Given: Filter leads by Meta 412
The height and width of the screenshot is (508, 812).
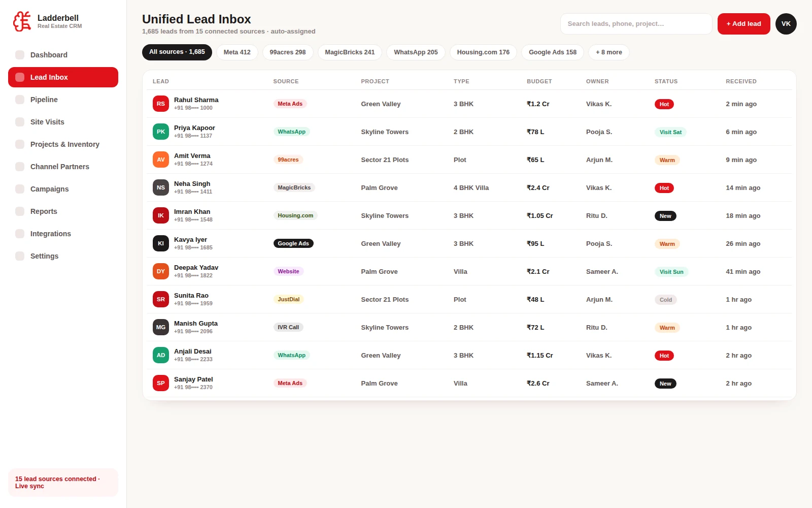Looking at the screenshot, I should 237,52.
